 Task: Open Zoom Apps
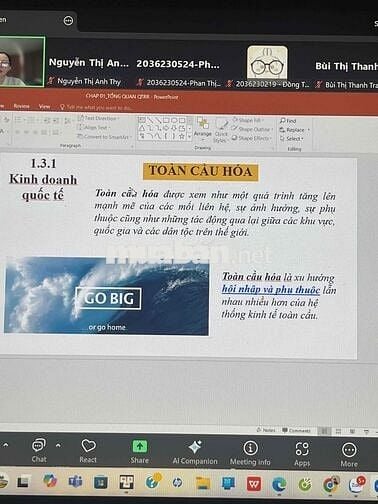tap(302, 454)
